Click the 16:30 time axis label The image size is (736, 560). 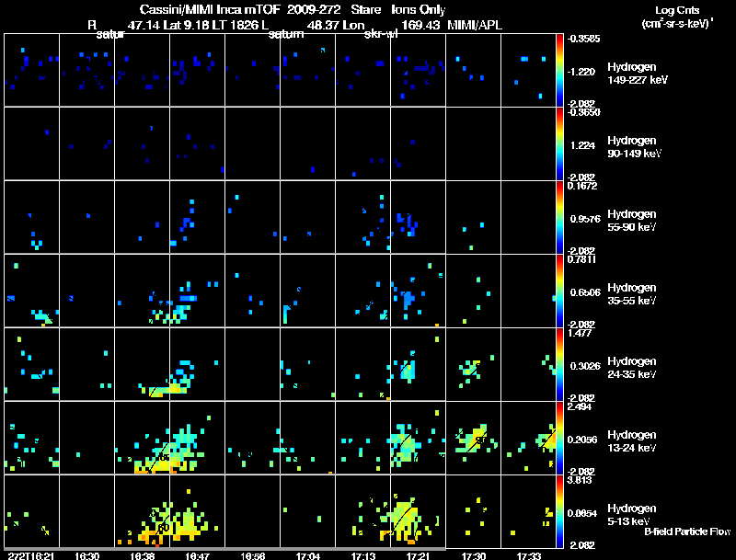[86, 555]
